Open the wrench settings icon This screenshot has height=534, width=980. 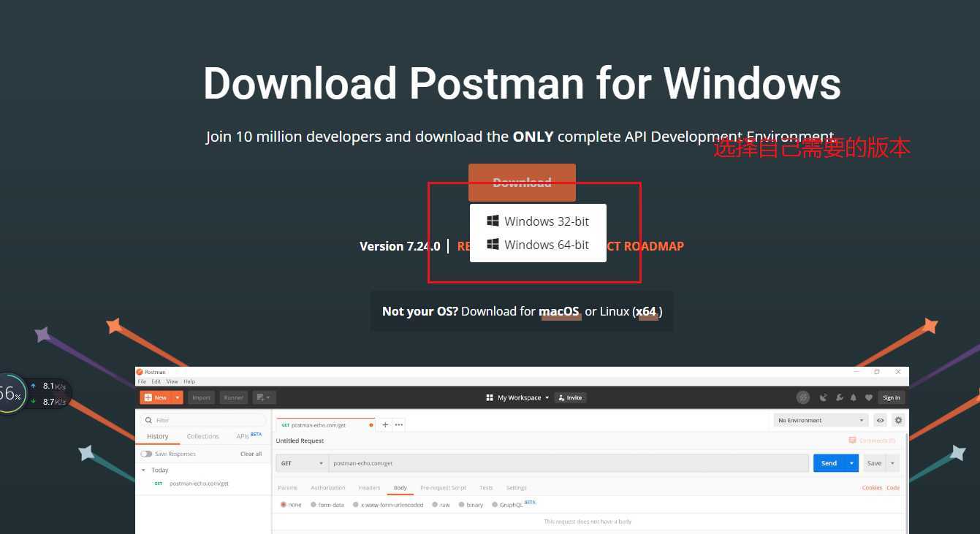pyautogui.click(x=840, y=397)
